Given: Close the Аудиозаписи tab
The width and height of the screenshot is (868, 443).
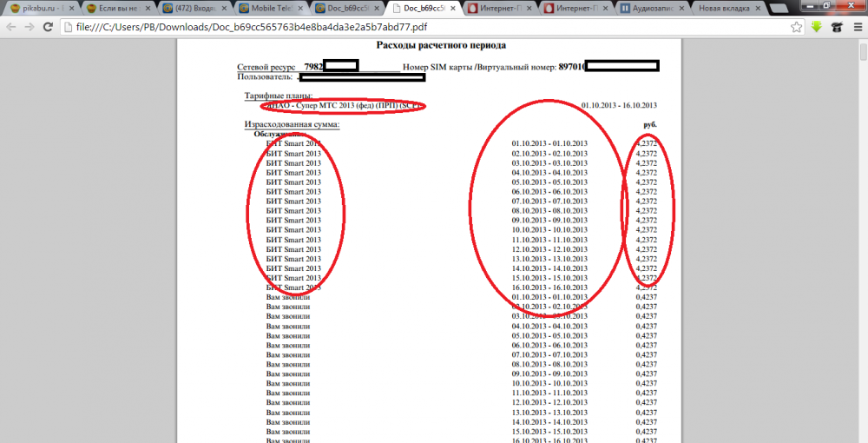Looking at the screenshot, I should 681,9.
